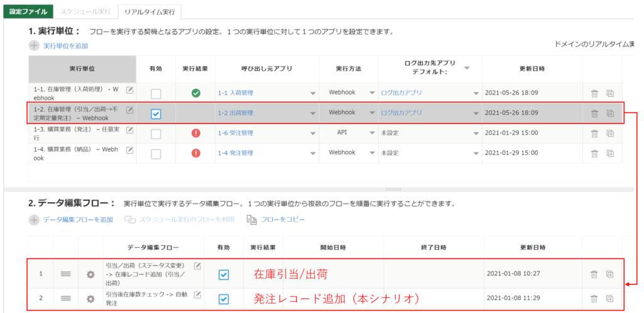Viewport: 644px width, 313px height.
Task: Edit name of 引当／出荷（ステータス変更）flow
Action: 197,265
